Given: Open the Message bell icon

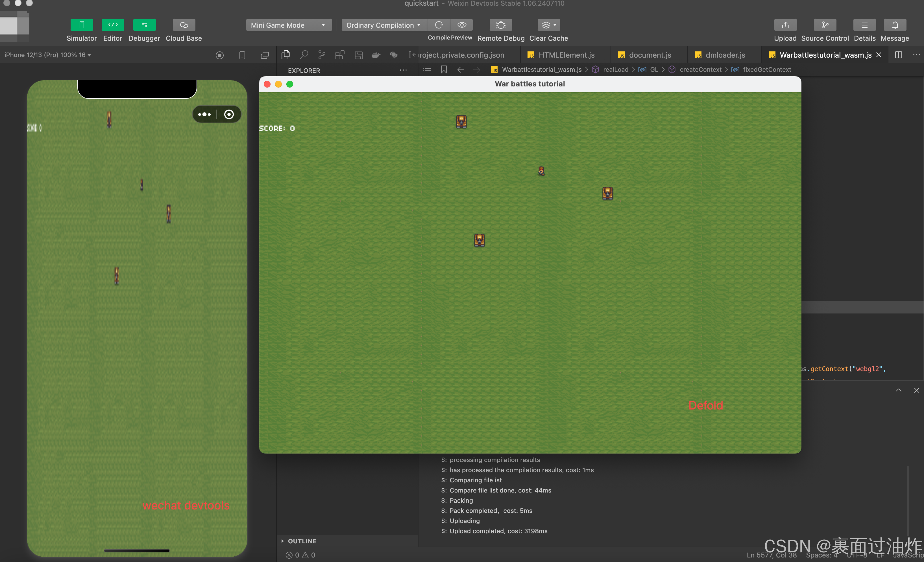Looking at the screenshot, I should (895, 25).
